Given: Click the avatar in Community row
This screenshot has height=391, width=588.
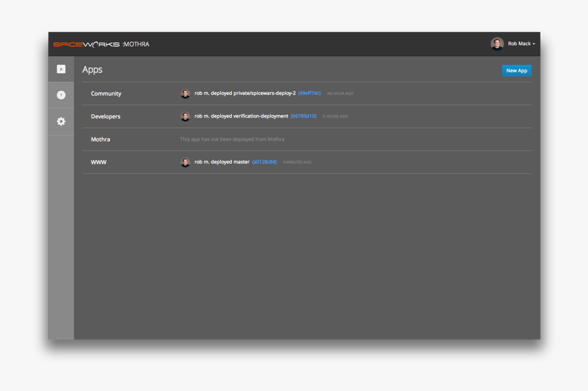Looking at the screenshot, I should coord(185,94).
